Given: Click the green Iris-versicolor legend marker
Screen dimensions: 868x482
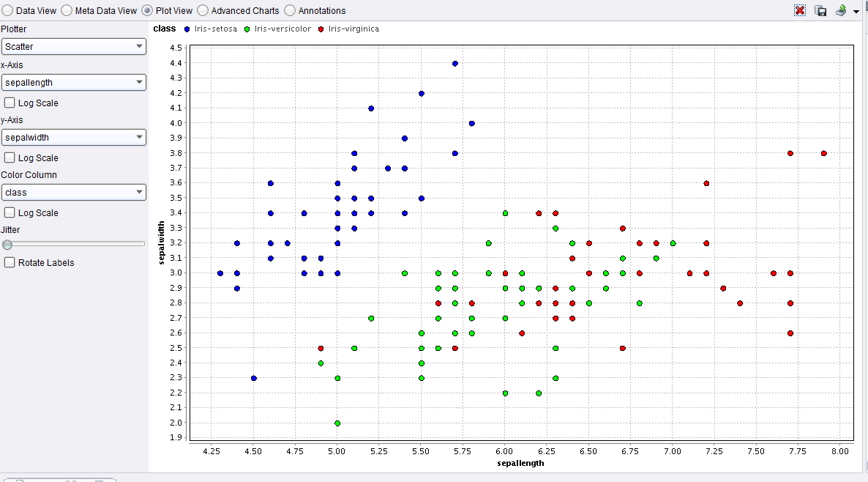Looking at the screenshot, I should coord(247,29).
